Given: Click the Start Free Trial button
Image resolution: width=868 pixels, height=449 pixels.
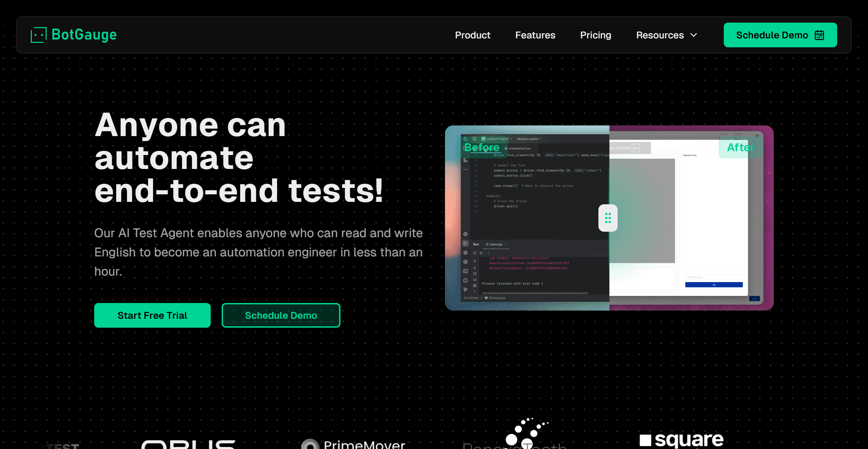Looking at the screenshot, I should 152,315.
